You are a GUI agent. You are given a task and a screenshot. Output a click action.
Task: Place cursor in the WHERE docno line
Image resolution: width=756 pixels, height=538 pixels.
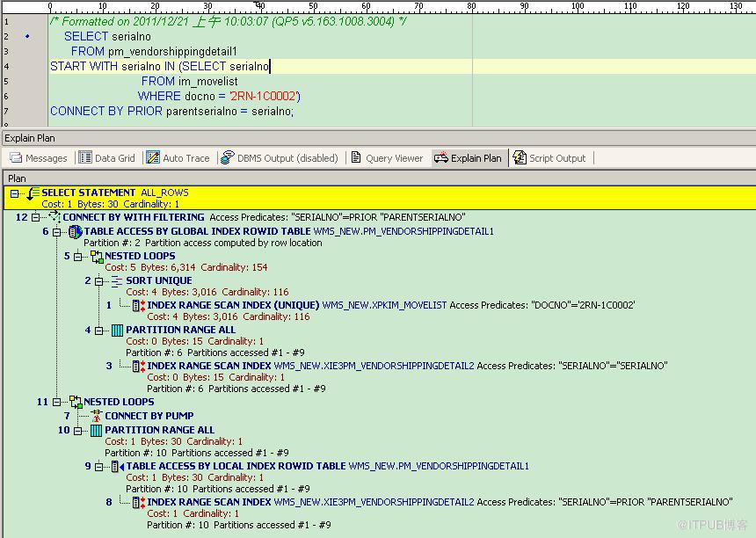(220, 97)
